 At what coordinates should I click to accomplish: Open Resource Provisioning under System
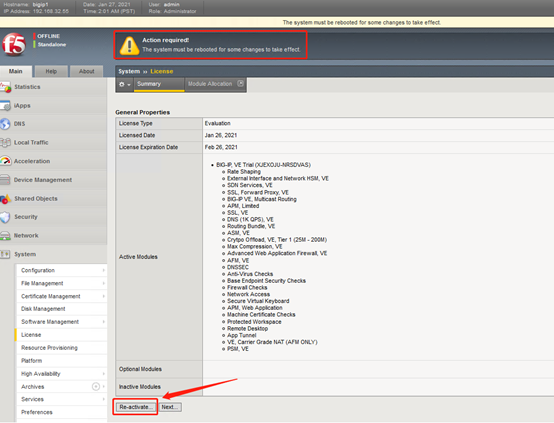[x=61, y=348]
